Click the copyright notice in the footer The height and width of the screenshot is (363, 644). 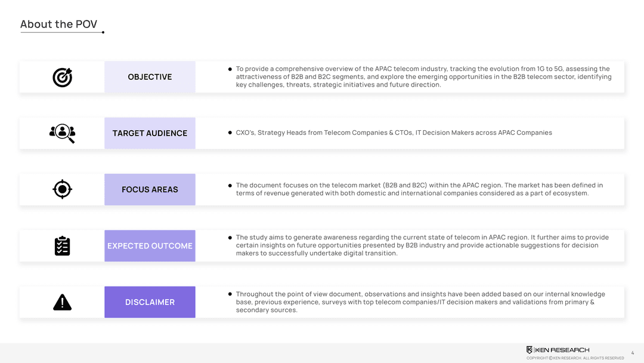575,358
